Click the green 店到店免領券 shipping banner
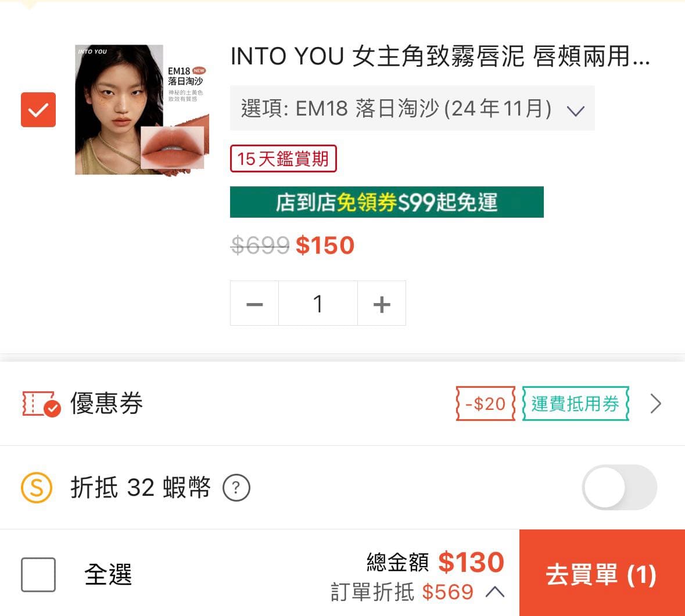Viewport: 685px width, 616px height. [386, 202]
